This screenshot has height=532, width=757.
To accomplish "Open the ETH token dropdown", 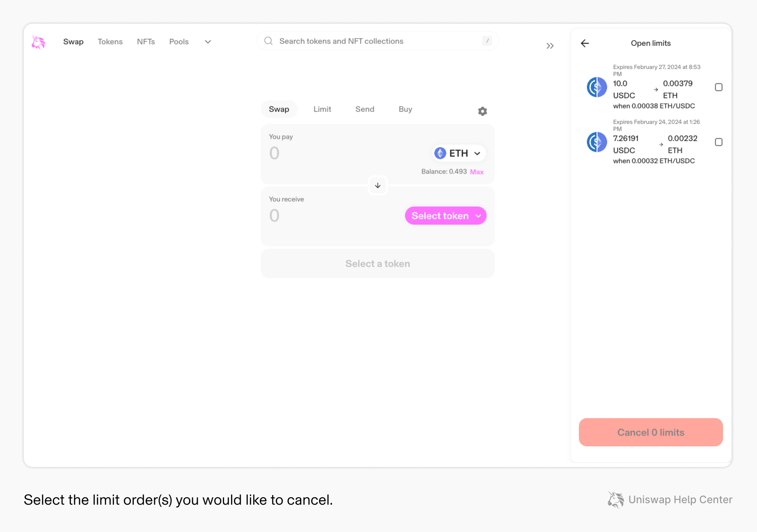I will pyautogui.click(x=459, y=153).
